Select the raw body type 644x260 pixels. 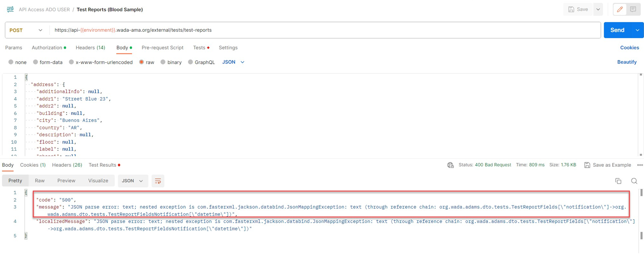pyautogui.click(x=147, y=62)
